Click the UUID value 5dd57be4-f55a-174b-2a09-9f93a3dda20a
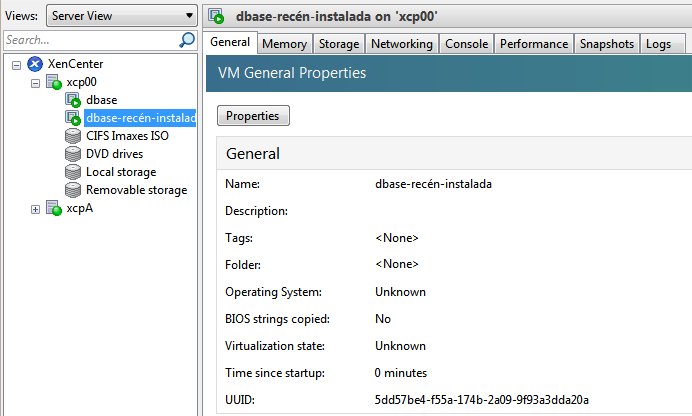The image size is (692, 416). 481,400
